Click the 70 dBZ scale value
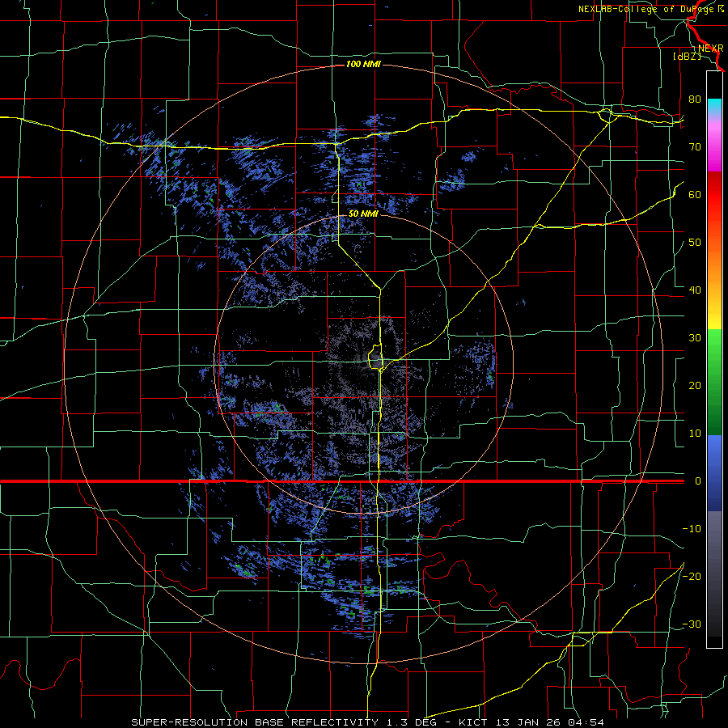The image size is (728, 728). point(695,146)
